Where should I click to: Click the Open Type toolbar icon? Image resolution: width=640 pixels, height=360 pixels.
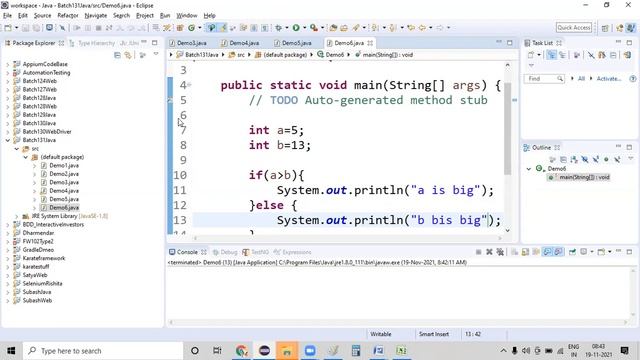click(333, 28)
